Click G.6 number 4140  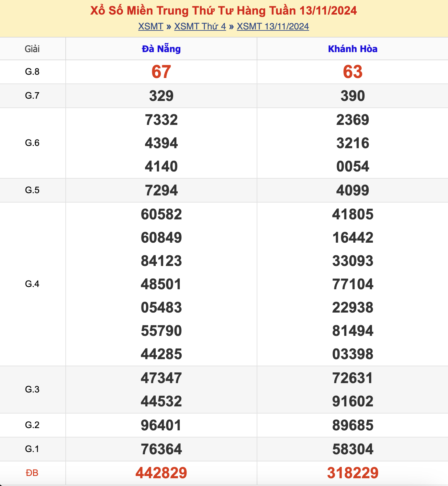(x=161, y=166)
